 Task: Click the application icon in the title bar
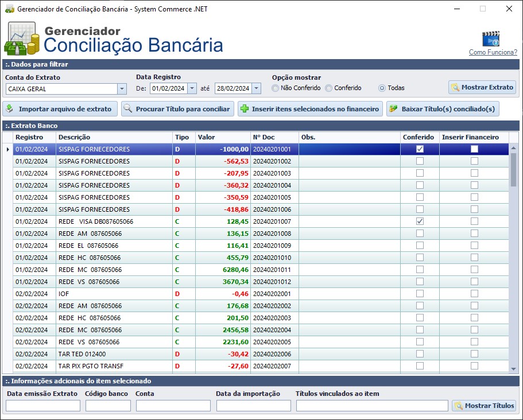(9, 9)
